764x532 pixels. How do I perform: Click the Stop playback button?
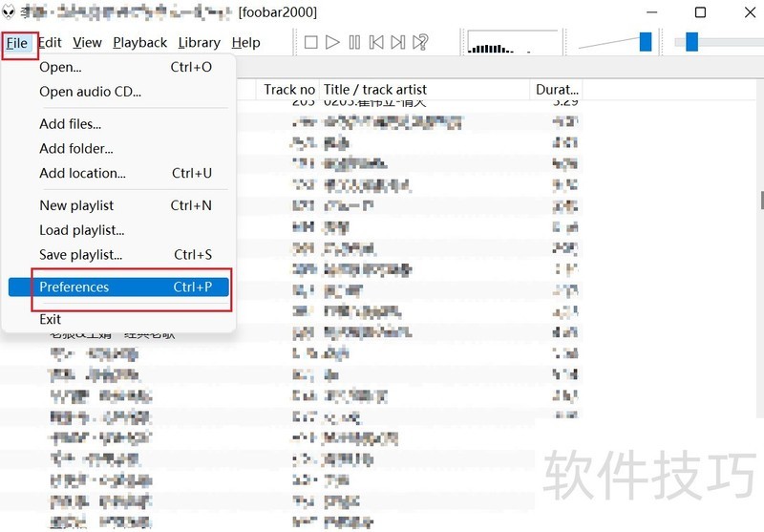pyautogui.click(x=311, y=42)
